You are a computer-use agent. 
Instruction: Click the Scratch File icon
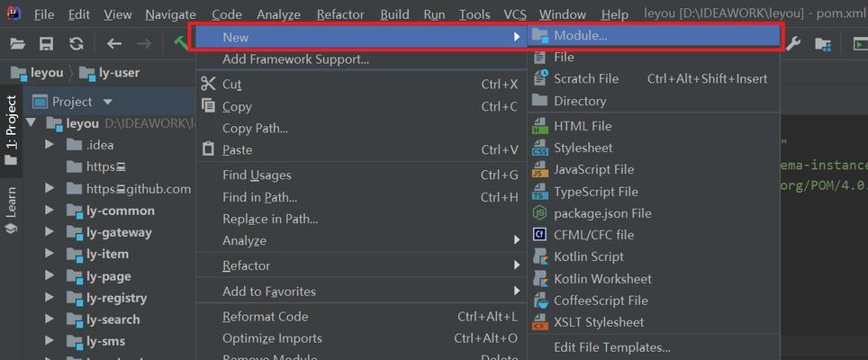tap(539, 78)
